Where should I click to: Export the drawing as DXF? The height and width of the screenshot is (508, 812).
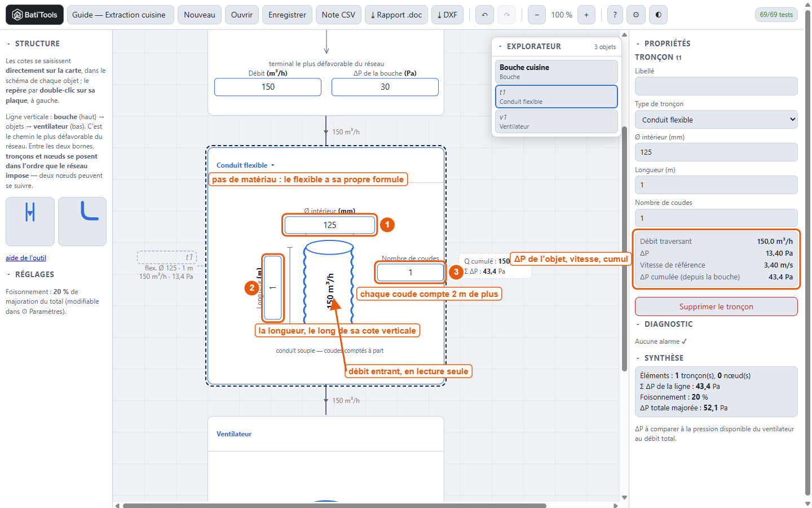tap(447, 15)
